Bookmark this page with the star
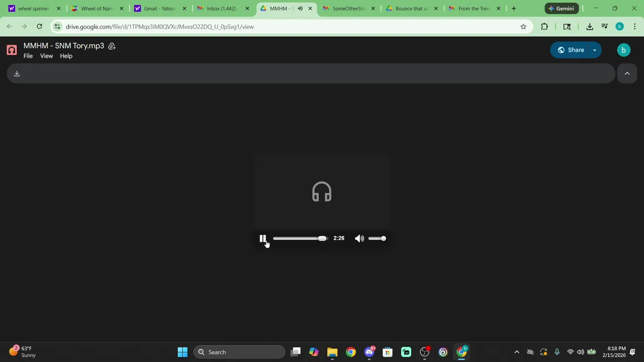 point(523,27)
